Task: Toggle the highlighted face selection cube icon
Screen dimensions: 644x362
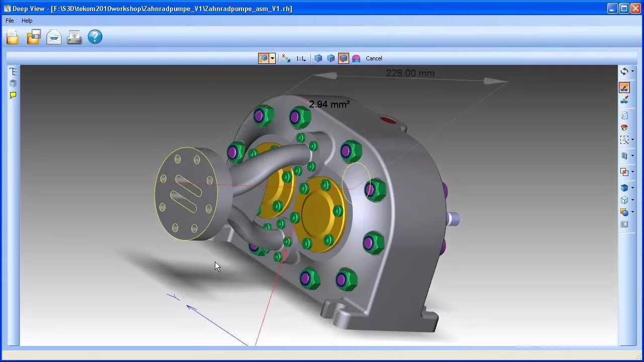Action: tap(343, 58)
